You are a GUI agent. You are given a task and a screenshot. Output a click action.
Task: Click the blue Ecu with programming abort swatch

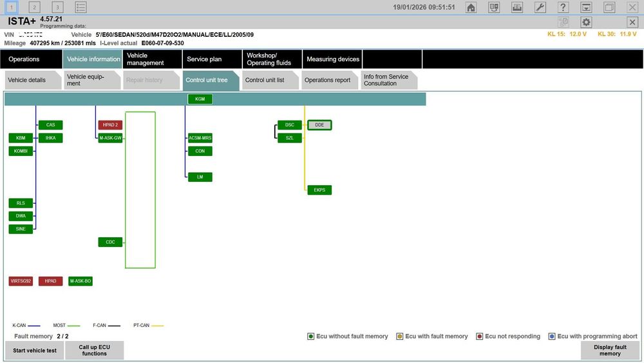click(552, 337)
